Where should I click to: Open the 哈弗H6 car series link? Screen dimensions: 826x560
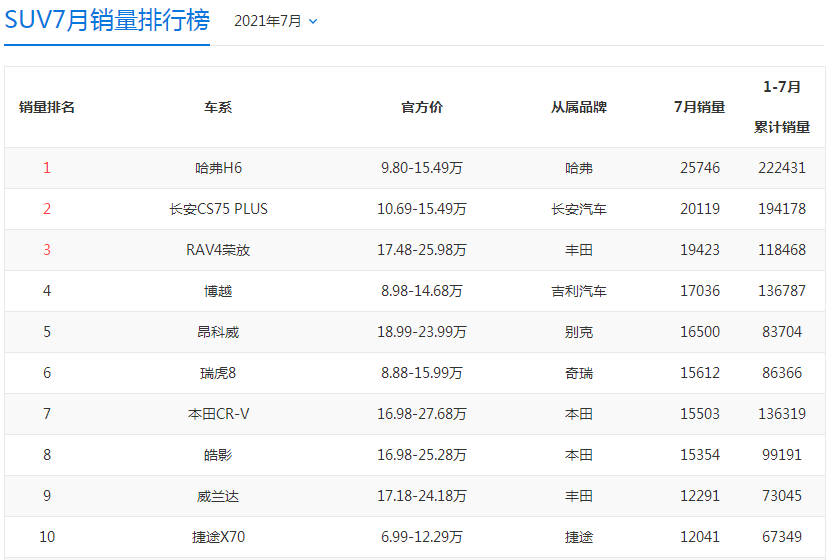point(219,168)
